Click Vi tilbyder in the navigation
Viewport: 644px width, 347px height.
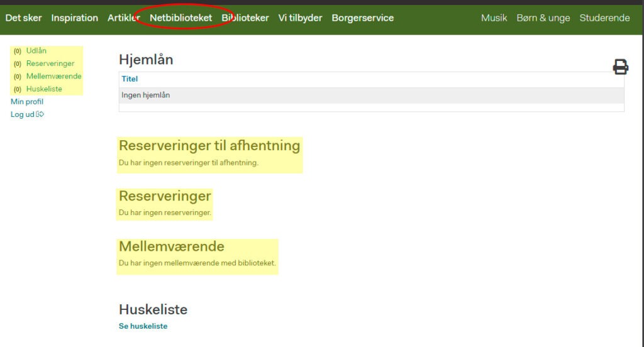tap(300, 18)
